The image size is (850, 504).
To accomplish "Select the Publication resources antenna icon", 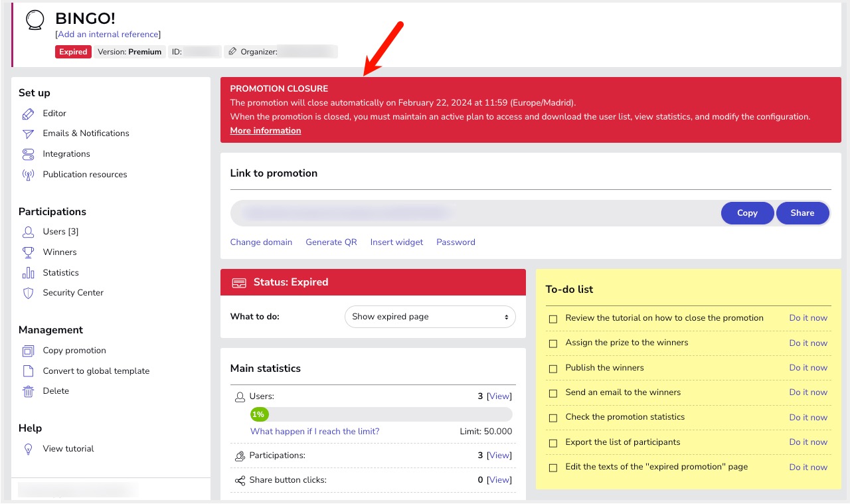I will click(x=28, y=175).
